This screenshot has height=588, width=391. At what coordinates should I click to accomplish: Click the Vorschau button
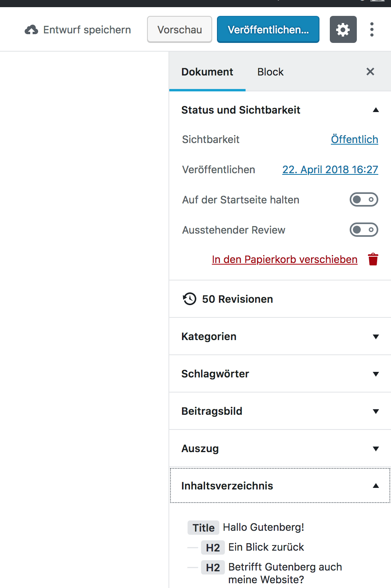(x=179, y=29)
